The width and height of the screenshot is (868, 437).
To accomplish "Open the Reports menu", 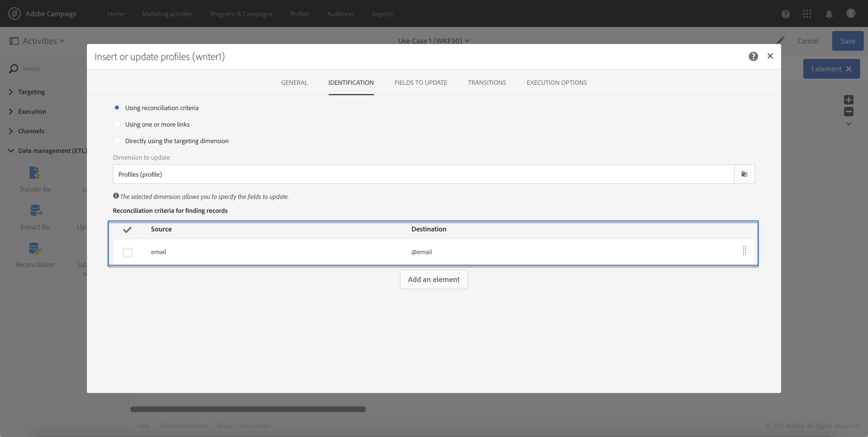I will (x=382, y=14).
